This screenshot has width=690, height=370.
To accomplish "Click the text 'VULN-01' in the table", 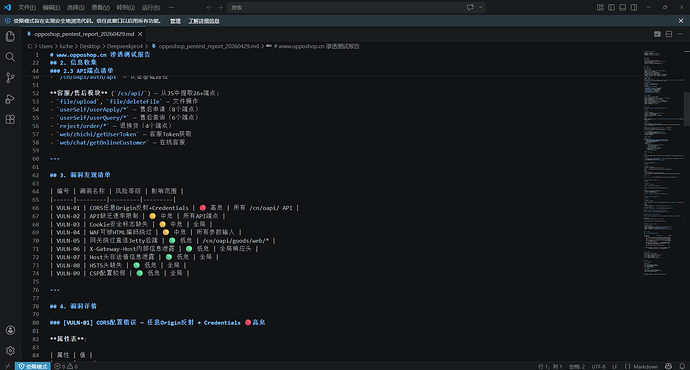I will [68, 208].
